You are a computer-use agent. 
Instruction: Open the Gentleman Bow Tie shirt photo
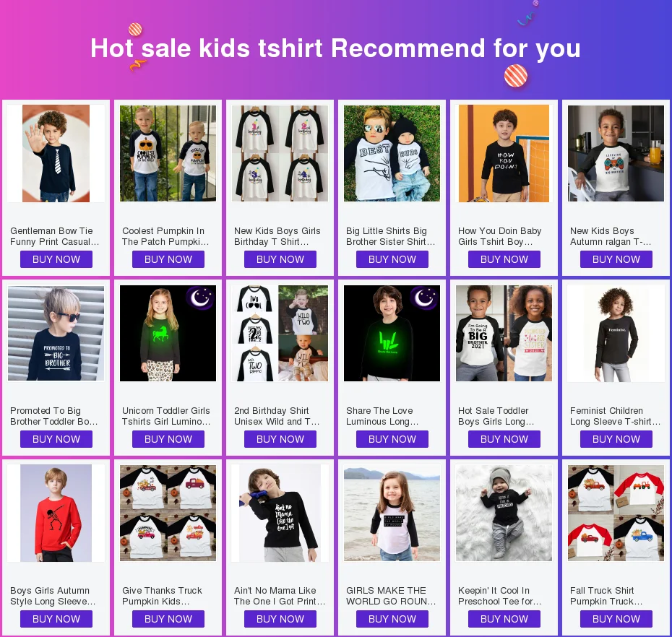pos(56,153)
